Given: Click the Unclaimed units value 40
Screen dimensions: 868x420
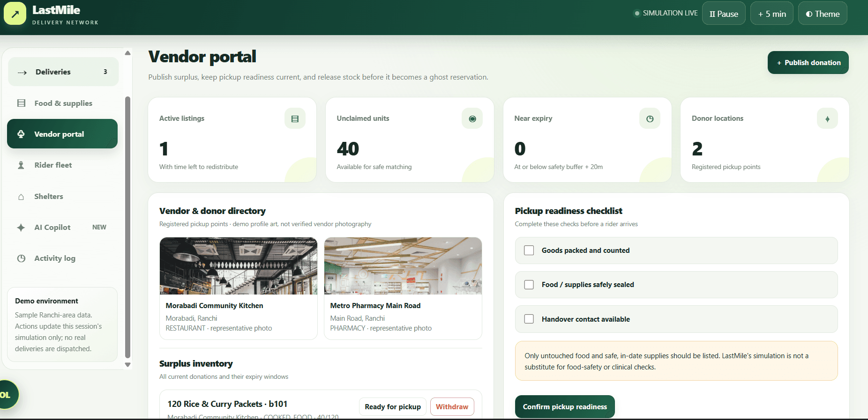Looking at the screenshot, I should coord(348,149).
